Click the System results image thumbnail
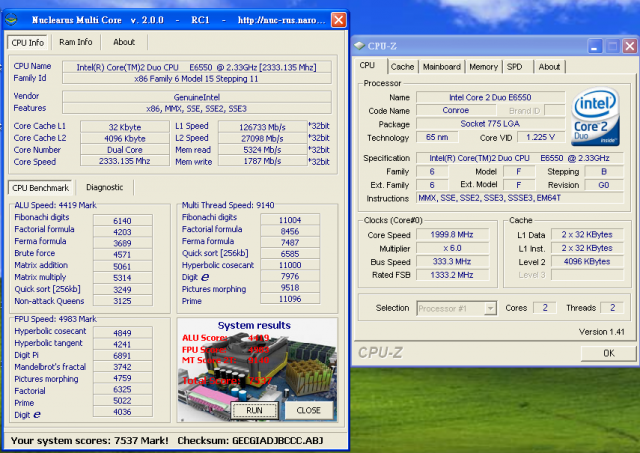 click(257, 370)
